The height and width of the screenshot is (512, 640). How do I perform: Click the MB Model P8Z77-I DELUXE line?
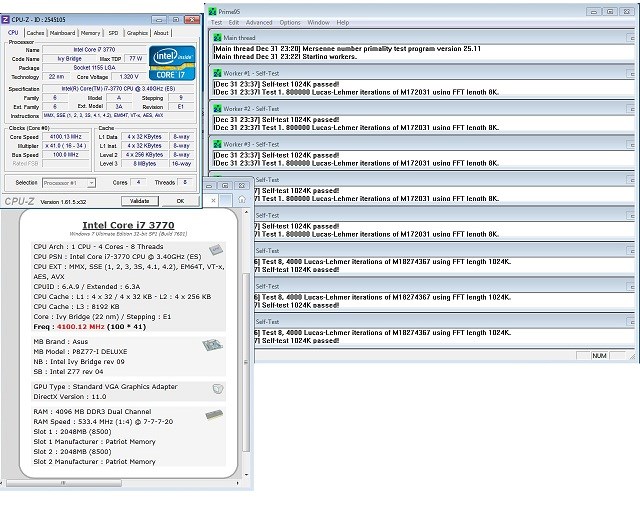point(80,352)
